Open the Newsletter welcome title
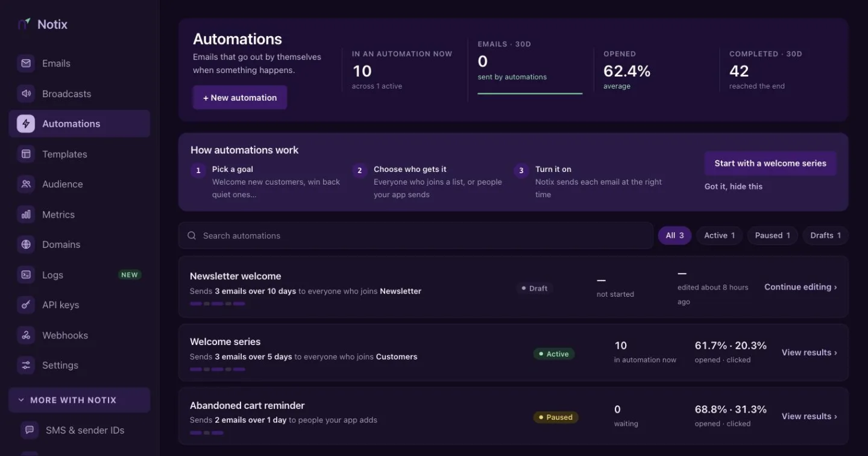The height and width of the screenshot is (456, 868). point(236,276)
